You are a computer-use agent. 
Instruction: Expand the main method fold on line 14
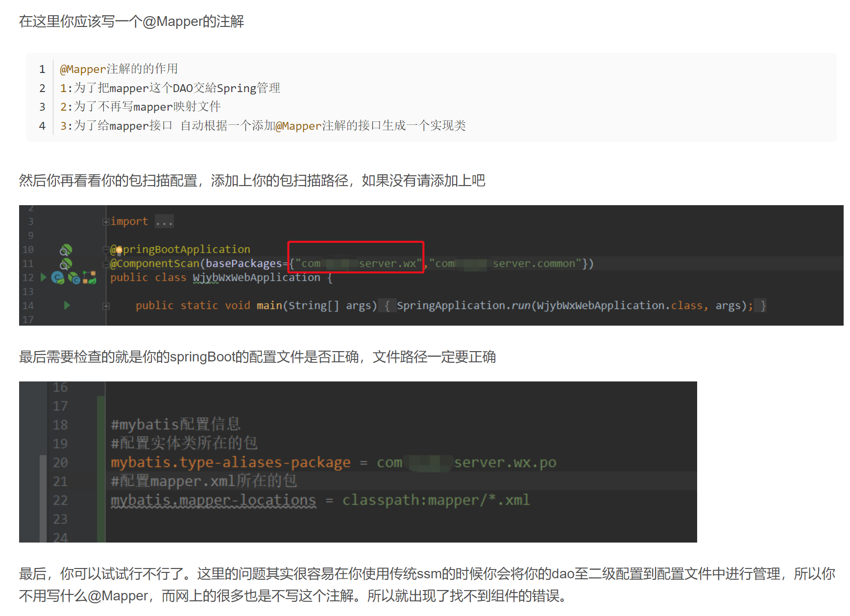point(106,306)
